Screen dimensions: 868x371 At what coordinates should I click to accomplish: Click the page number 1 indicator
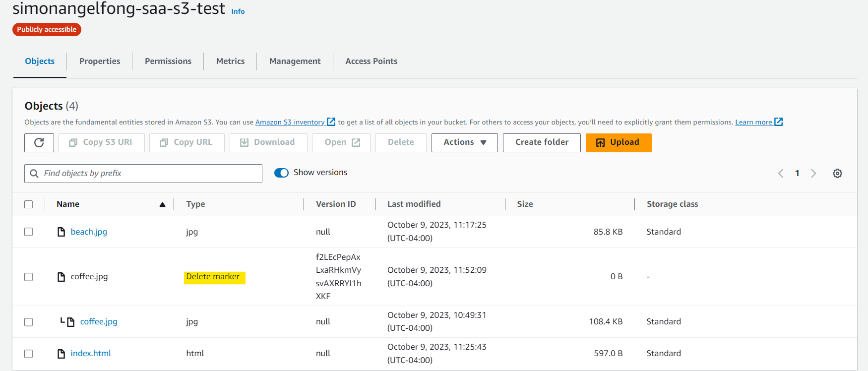(797, 173)
